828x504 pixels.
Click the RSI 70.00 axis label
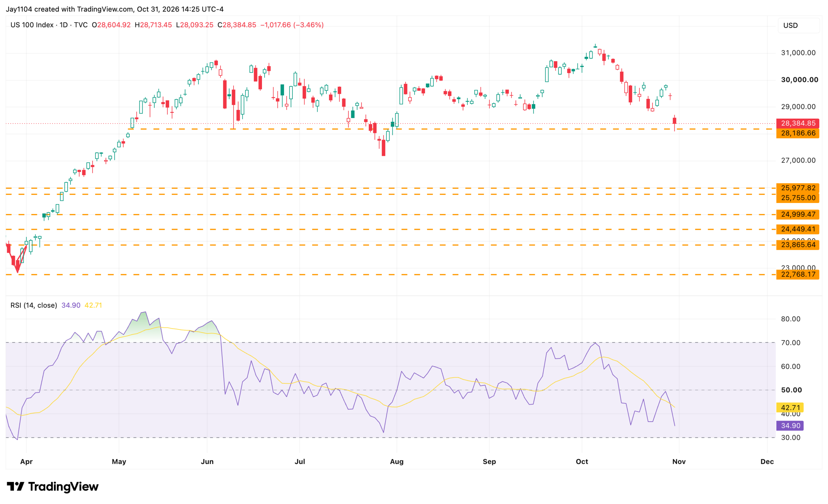click(x=791, y=343)
